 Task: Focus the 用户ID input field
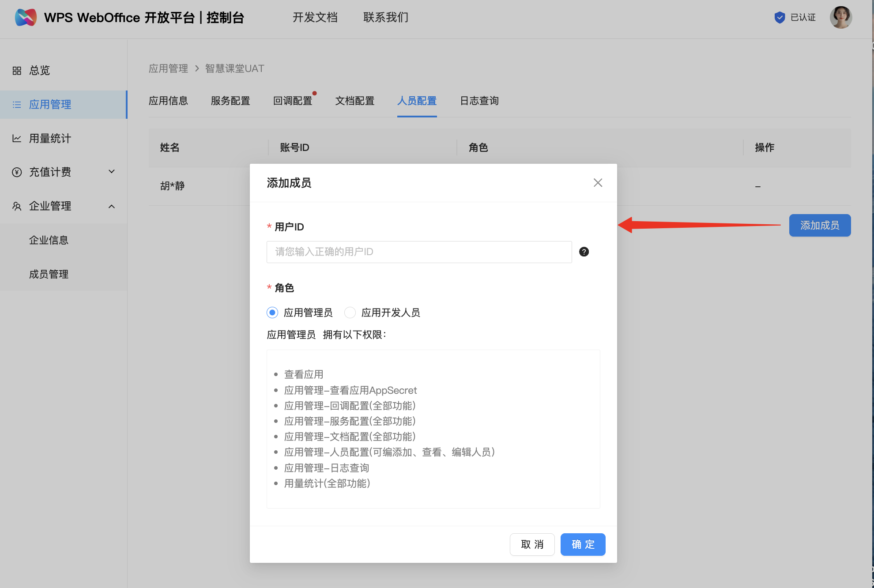point(419,252)
